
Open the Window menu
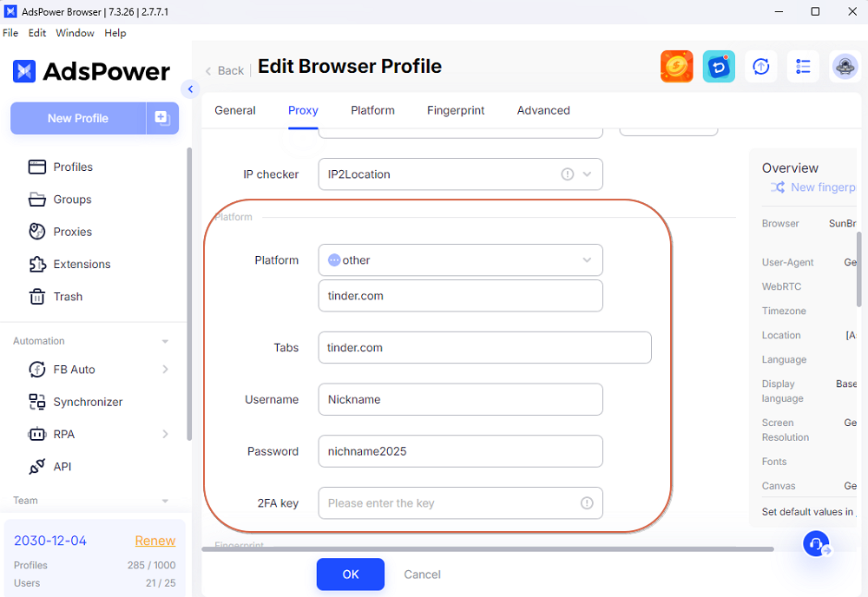(x=75, y=33)
